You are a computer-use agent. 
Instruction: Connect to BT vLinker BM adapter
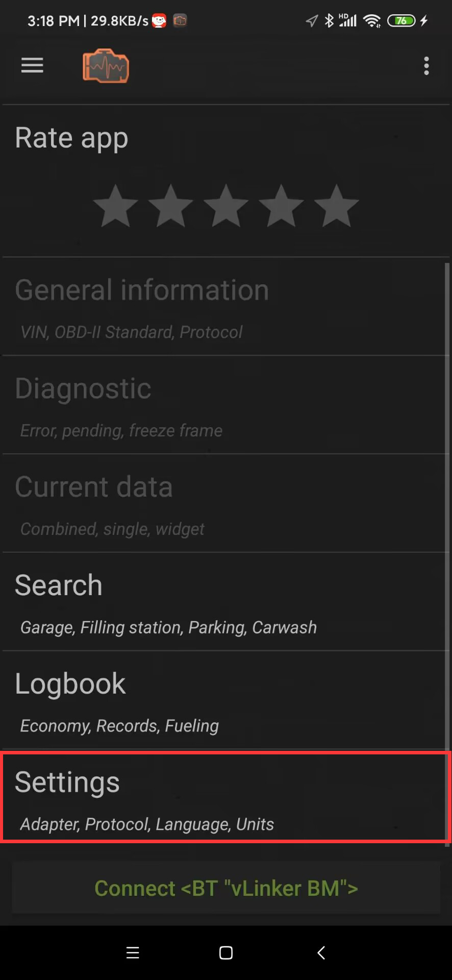pyautogui.click(x=226, y=888)
